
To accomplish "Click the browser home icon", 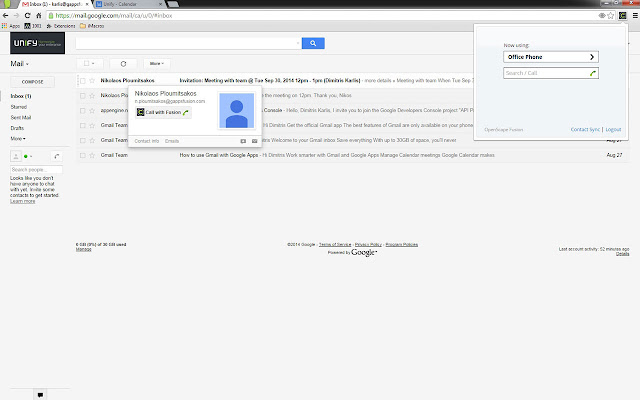I will (x=38, y=16).
